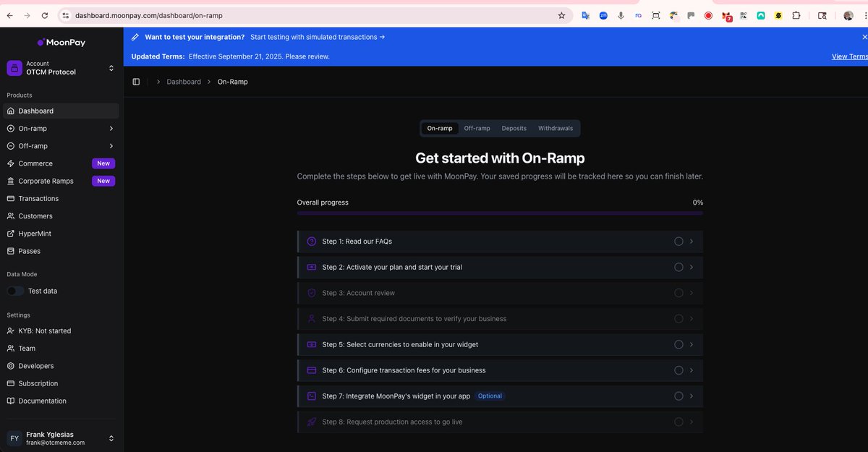Toggle the sidebar panel icon
This screenshot has height=452, width=868.
coord(136,82)
